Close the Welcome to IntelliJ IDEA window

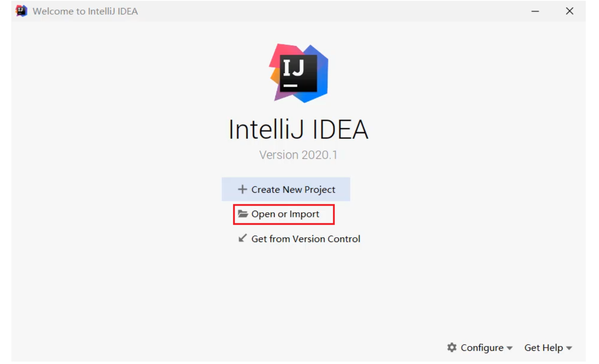pos(569,11)
